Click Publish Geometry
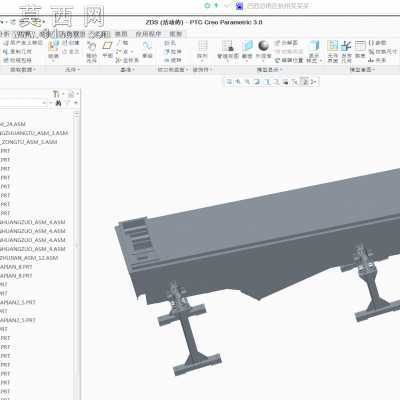 coord(346,52)
